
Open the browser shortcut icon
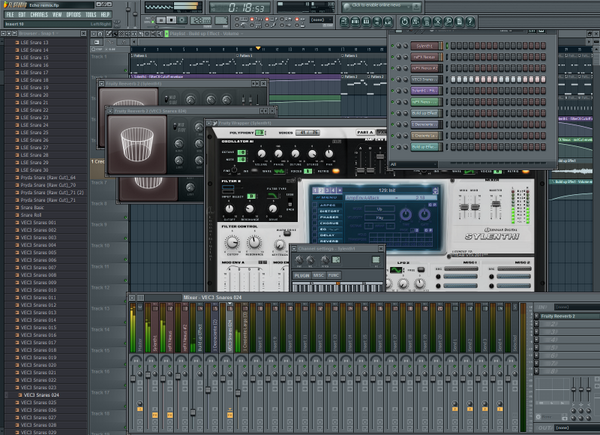click(x=377, y=22)
